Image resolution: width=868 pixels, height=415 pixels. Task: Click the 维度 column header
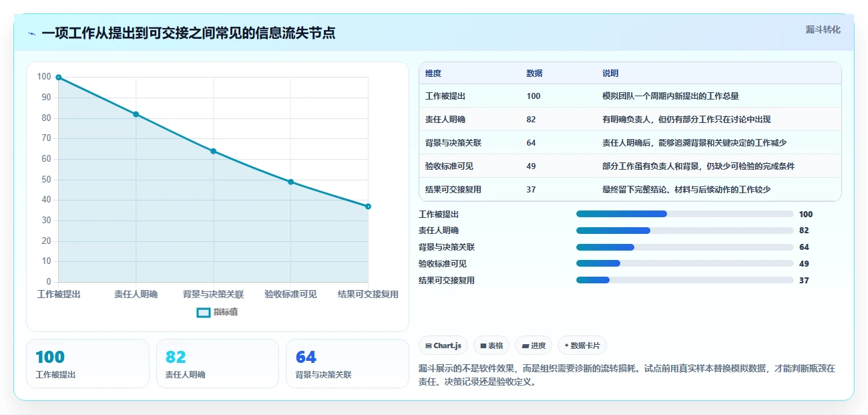[433, 74]
